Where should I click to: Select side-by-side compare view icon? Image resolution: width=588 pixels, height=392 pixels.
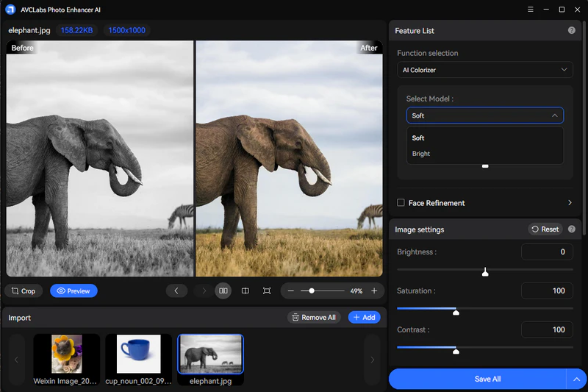(223, 291)
